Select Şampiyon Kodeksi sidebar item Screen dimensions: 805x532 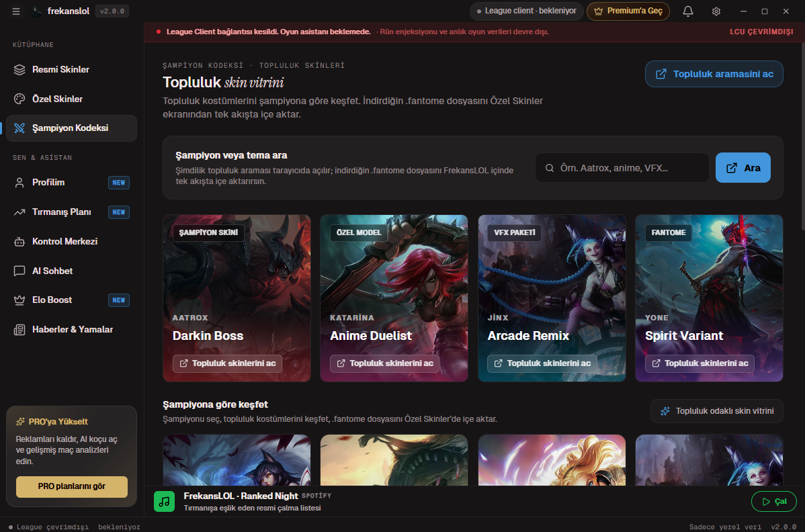coord(71,128)
